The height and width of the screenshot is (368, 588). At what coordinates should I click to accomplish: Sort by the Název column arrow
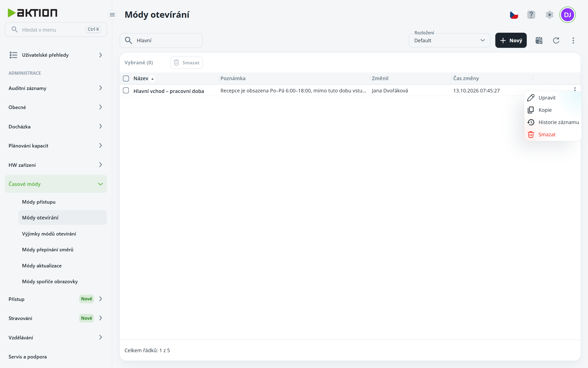click(x=152, y=79)
